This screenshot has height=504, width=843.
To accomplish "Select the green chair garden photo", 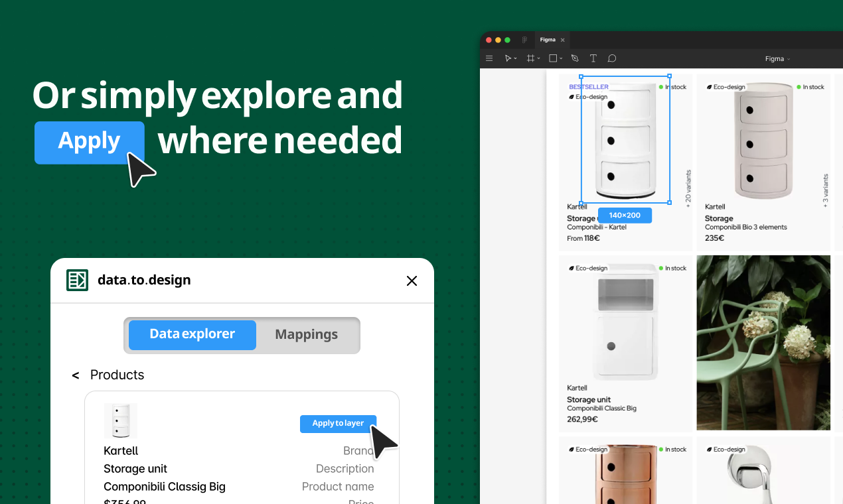I will pyautogui.click(x=763, y=343).
